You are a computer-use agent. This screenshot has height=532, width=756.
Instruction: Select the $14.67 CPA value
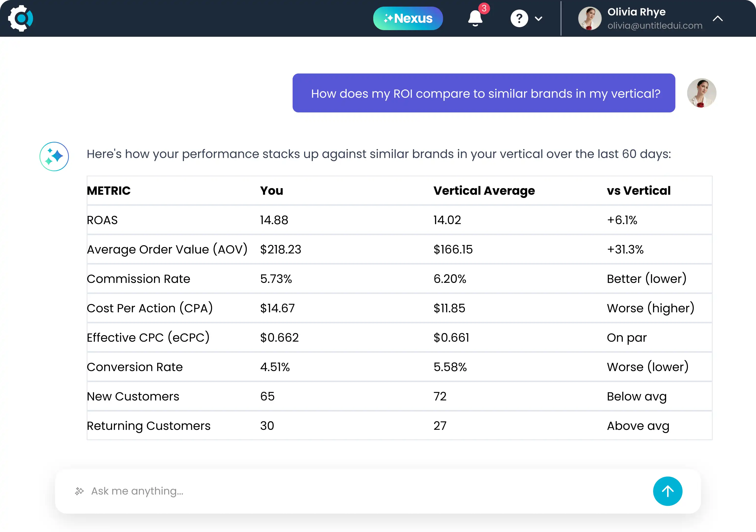point(277,308)
